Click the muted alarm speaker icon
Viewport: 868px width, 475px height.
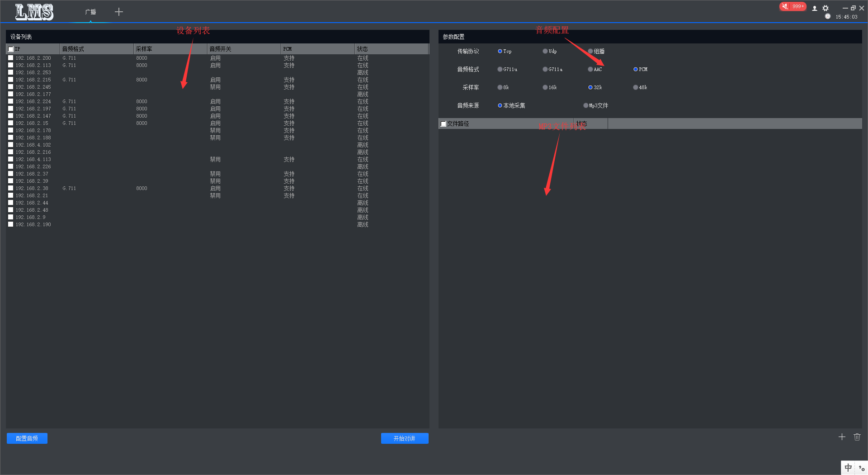(x=785, y=6)
